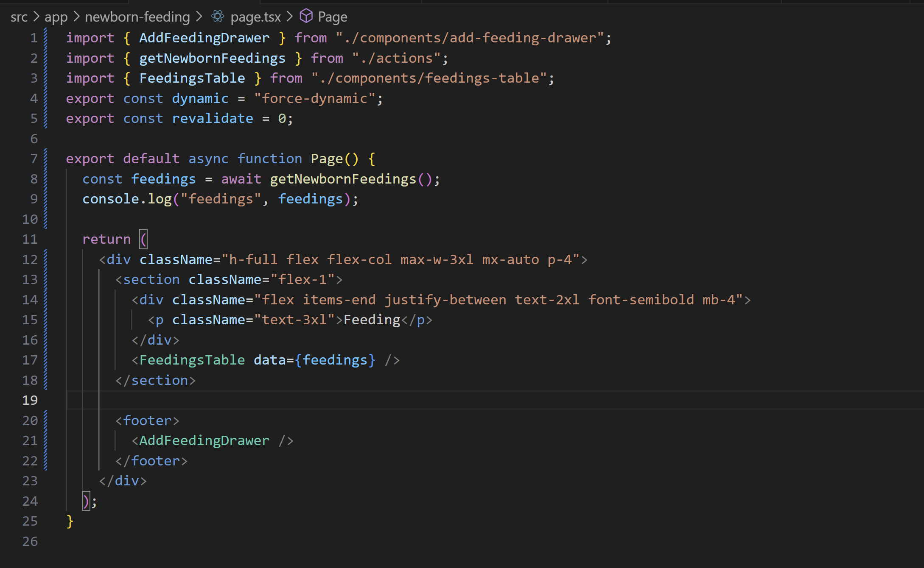
Task: Click the getNewbornFeedings call on line 8
Action: click(343, 179)
